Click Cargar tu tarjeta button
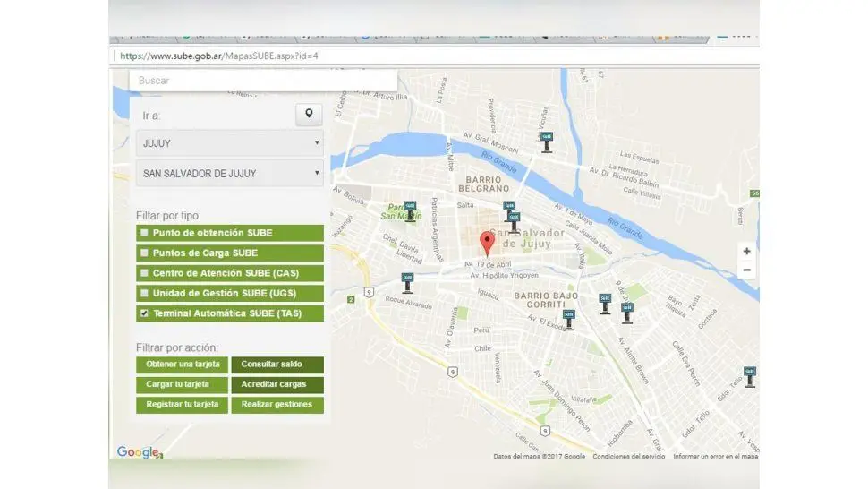 [x=183, y=384]
